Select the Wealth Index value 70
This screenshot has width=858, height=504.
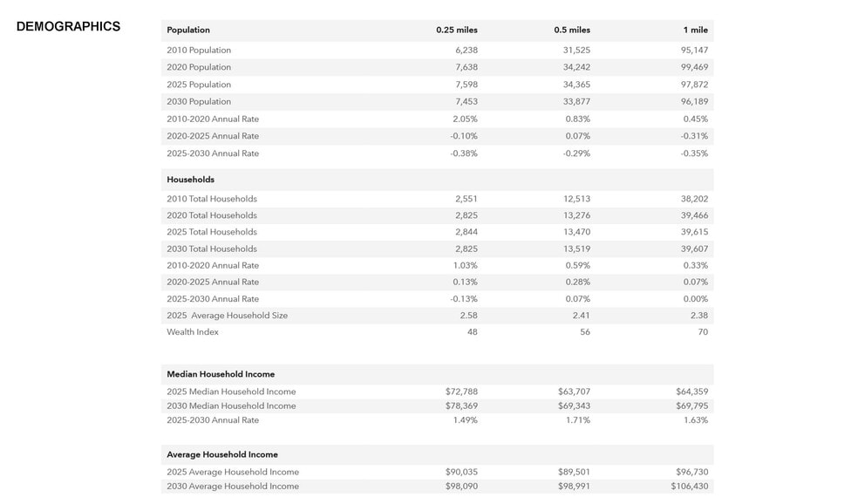tap(703, 331)
